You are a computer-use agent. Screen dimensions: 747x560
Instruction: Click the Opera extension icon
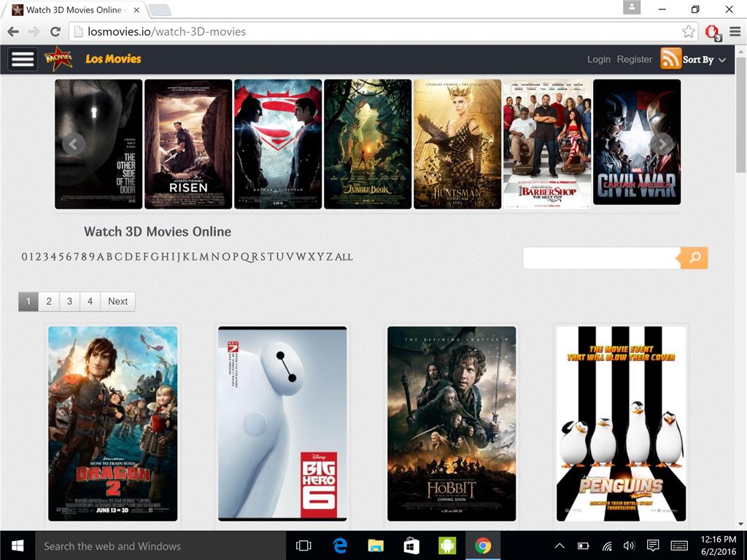click(x=713, y=32)
